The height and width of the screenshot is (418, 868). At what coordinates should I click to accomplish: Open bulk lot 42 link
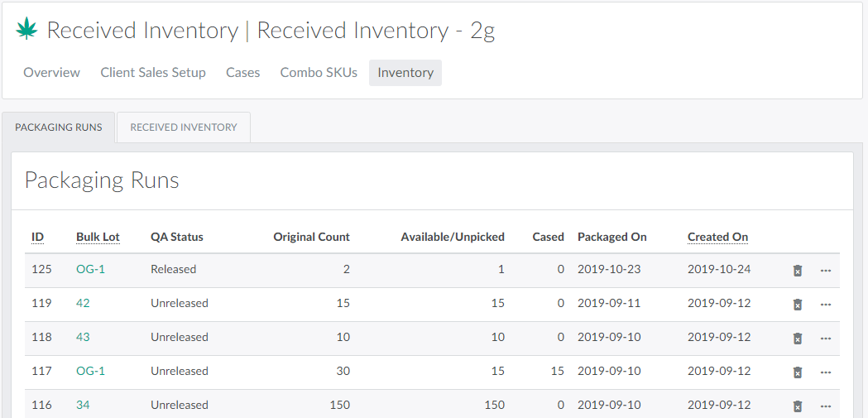coord(83,304)
